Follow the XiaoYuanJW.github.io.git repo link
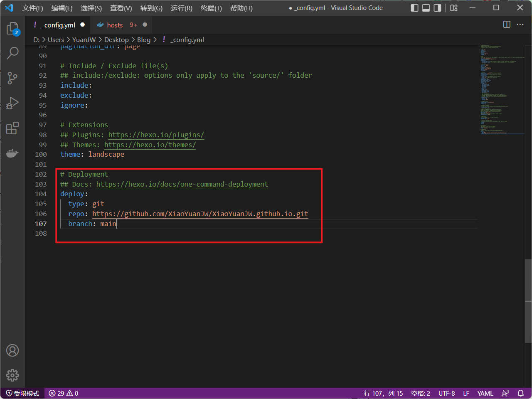Screen dimensions: 532x399 point(200,214)
